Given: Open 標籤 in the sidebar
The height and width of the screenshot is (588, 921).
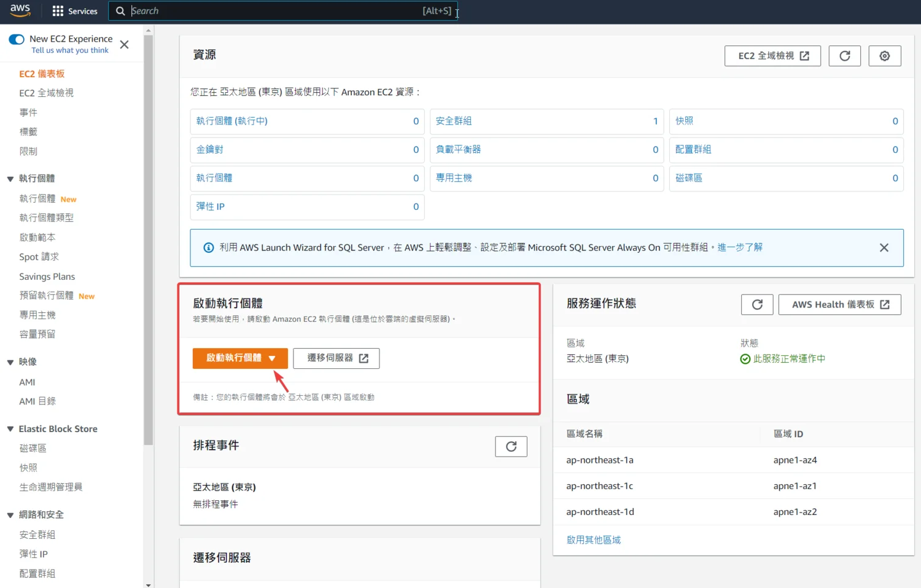Looking at the screenshot, I should tap(28, 132).
